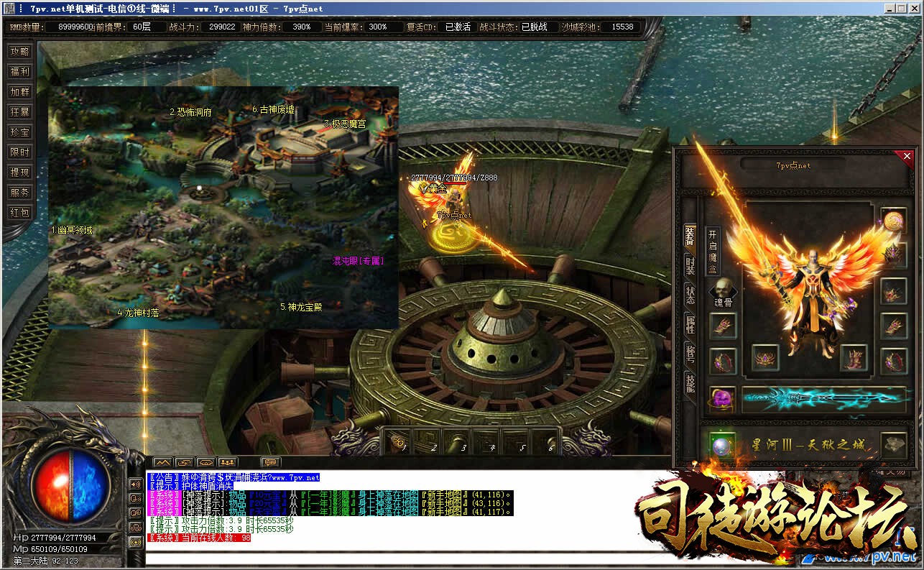924x570 pixels.
Task: Teleport to 6.古神废墟 on the map
Action: click(x=273, y=109)
